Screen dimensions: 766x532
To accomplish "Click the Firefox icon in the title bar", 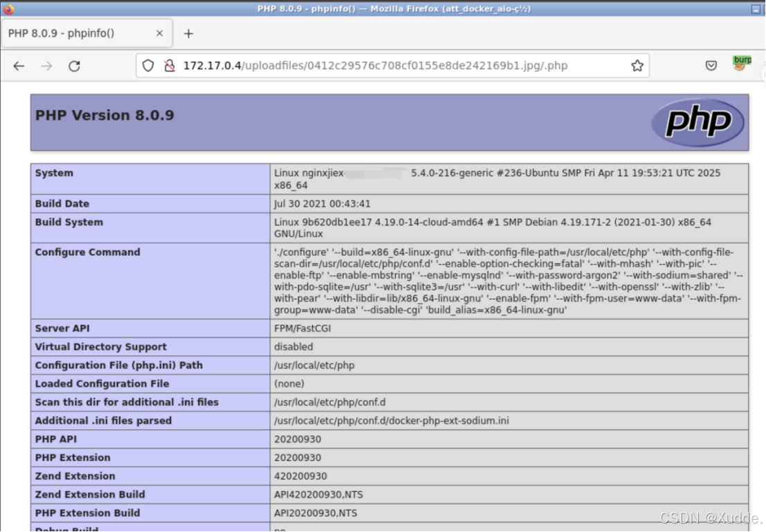I will 9,9.
